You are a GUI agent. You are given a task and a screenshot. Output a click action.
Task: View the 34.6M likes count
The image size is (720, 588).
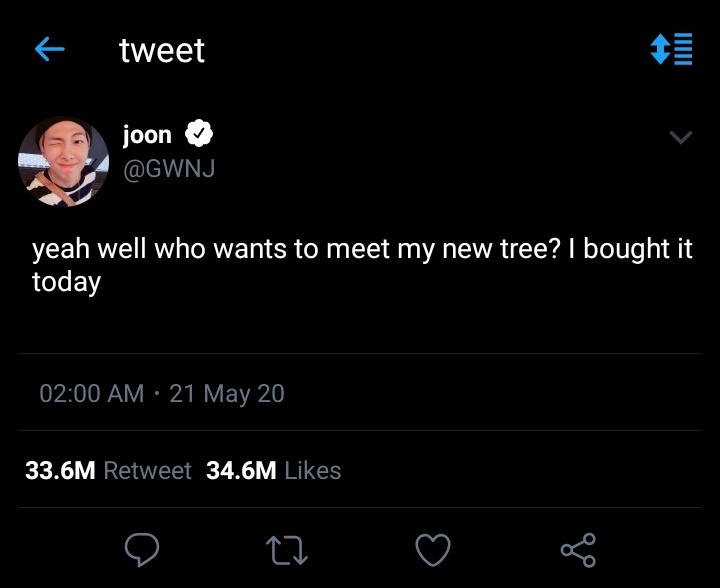coord(241,470)
